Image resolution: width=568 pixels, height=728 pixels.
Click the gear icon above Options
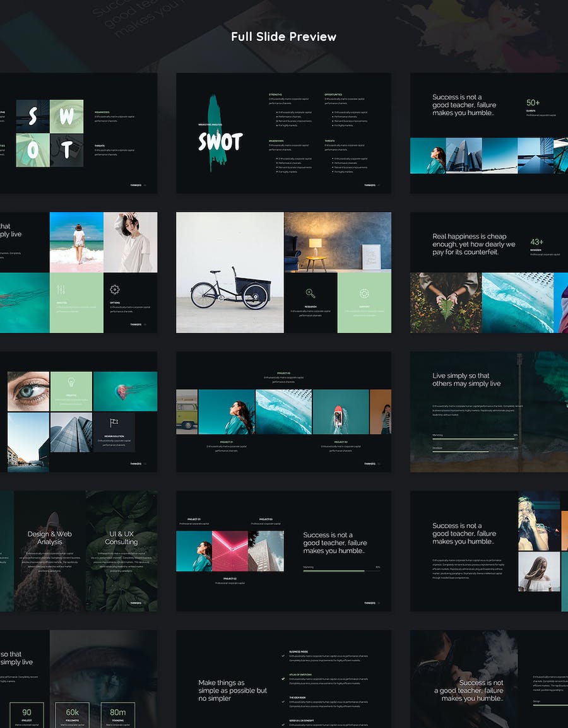114,290
